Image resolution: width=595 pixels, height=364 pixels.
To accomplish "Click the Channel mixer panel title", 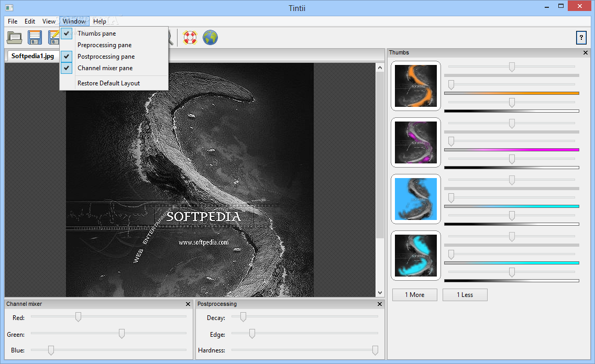I will coord(24,304).
